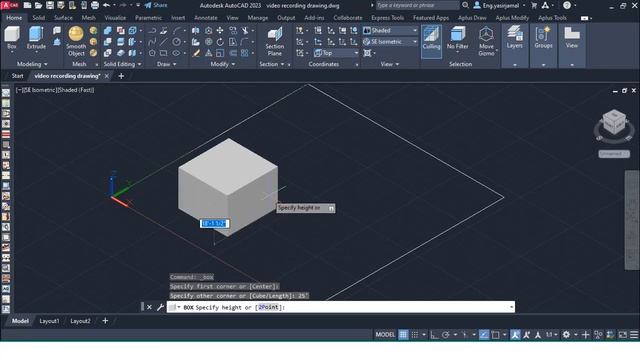Open the workspace settings gear dropdown

coord(569,335)
